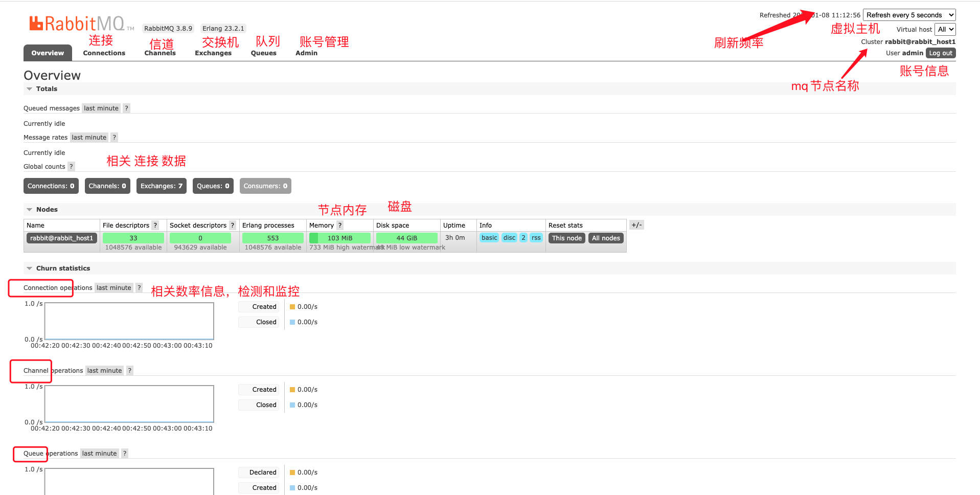Open help for Queue operations

[125, 453]
